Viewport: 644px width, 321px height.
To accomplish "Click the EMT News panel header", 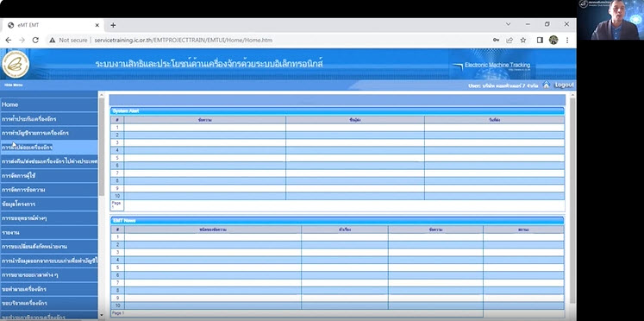I will tap(337, 221).
